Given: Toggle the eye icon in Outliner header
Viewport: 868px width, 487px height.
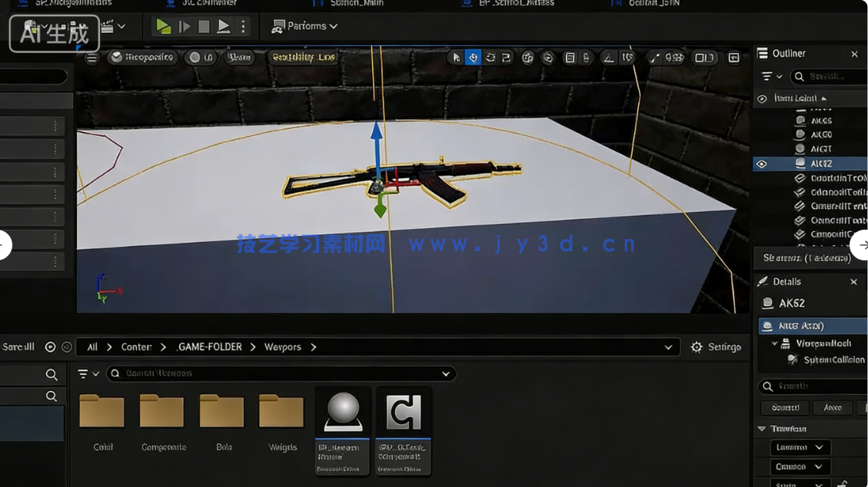Looking at the screenshot, I should 762,99.
